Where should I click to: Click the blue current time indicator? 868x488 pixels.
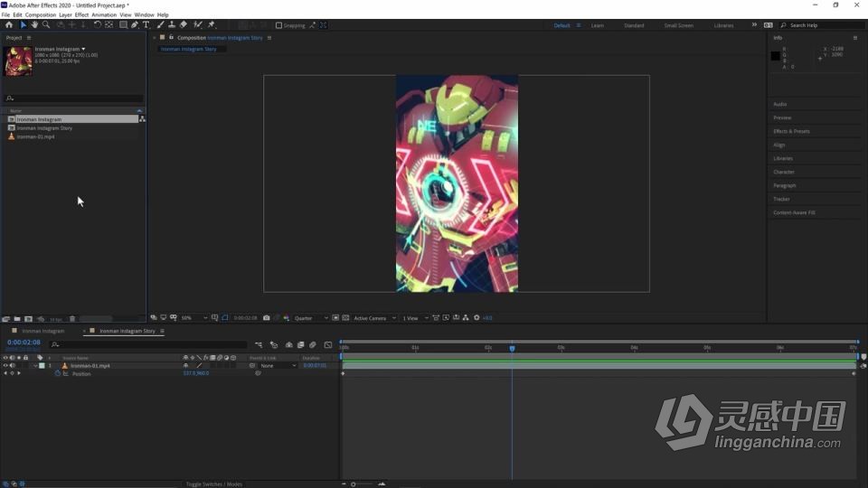pyautogui.click(x=512, y=349)
